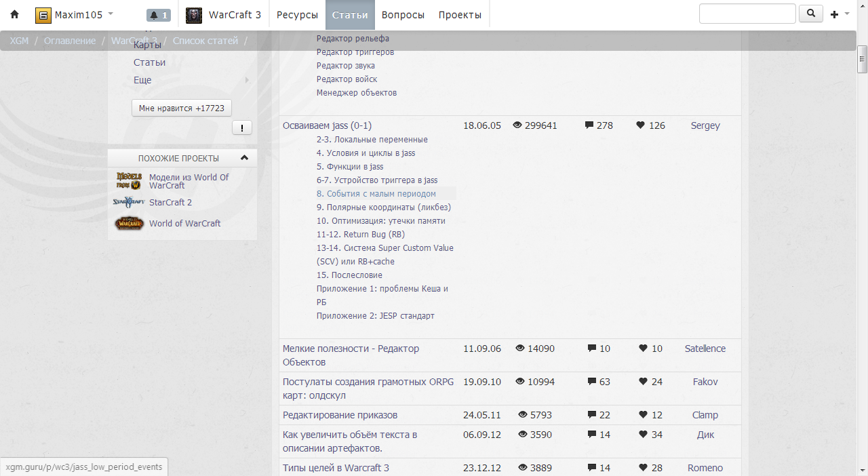This screenshot has height=476, width=868.
Task: Click heart likes icon next to 126
Action: [x=640, y=125]
